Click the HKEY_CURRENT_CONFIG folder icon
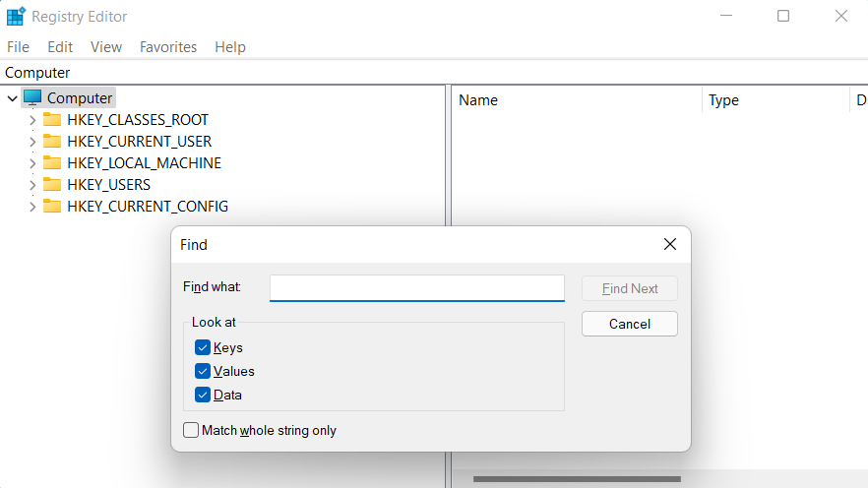The image size is (868, 488). click(x=52, y=207)
